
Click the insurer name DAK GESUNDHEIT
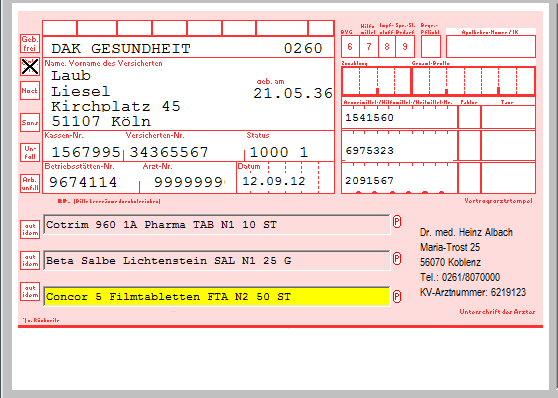pyautogui.click(x=121, y=48)
